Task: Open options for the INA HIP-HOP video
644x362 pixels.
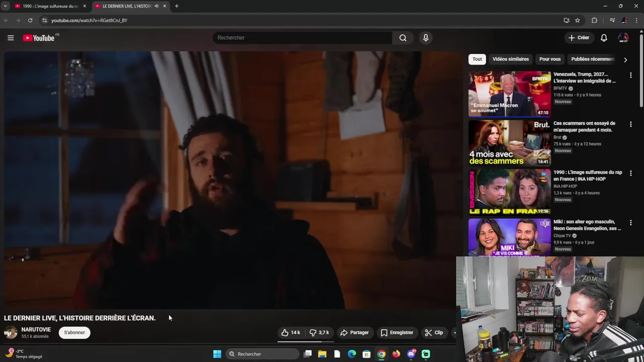Action: 630,173
